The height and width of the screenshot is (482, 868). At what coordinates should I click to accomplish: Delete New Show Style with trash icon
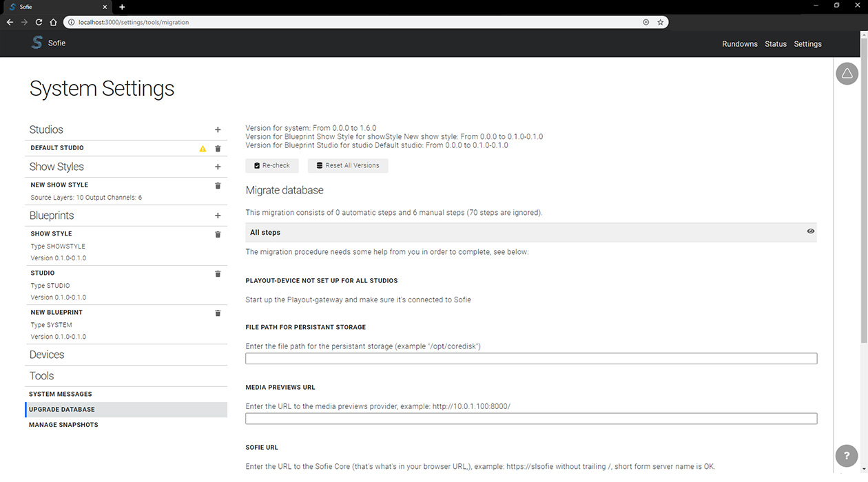218,185
